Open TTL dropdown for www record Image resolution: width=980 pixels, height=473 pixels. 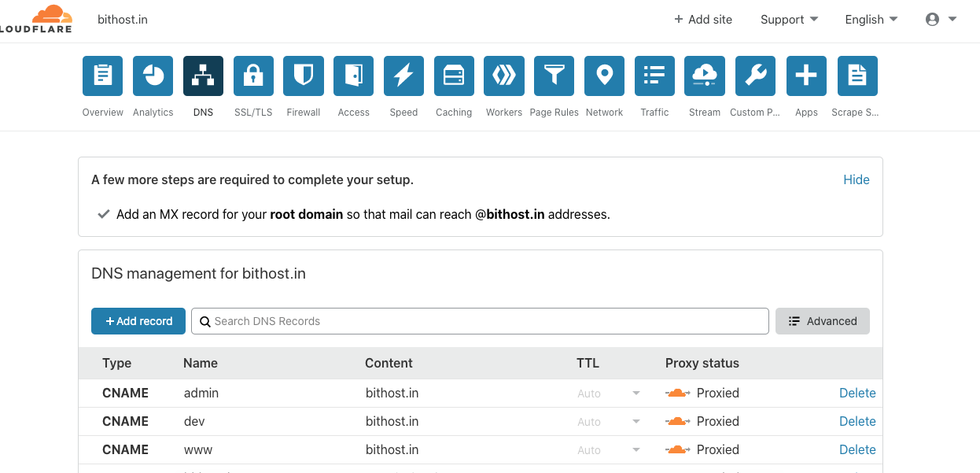coord(609,450)
